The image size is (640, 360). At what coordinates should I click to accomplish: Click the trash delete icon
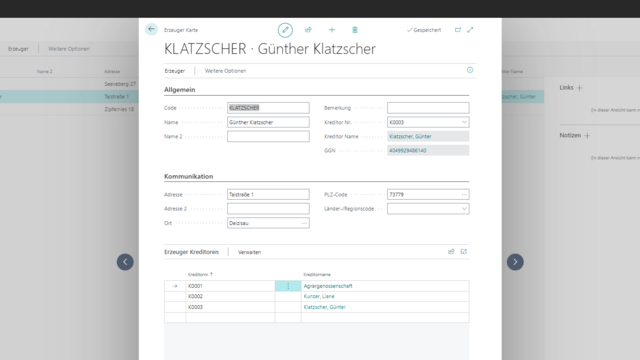tap(355, 30)
